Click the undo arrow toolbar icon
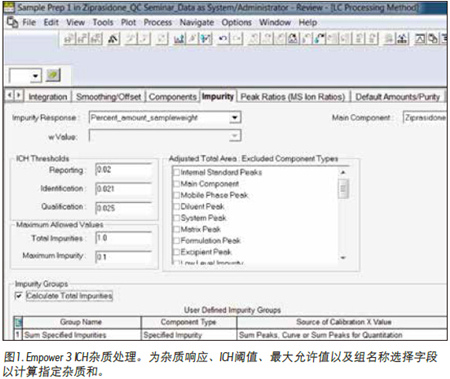450x379 pixels. pos(223,39)
